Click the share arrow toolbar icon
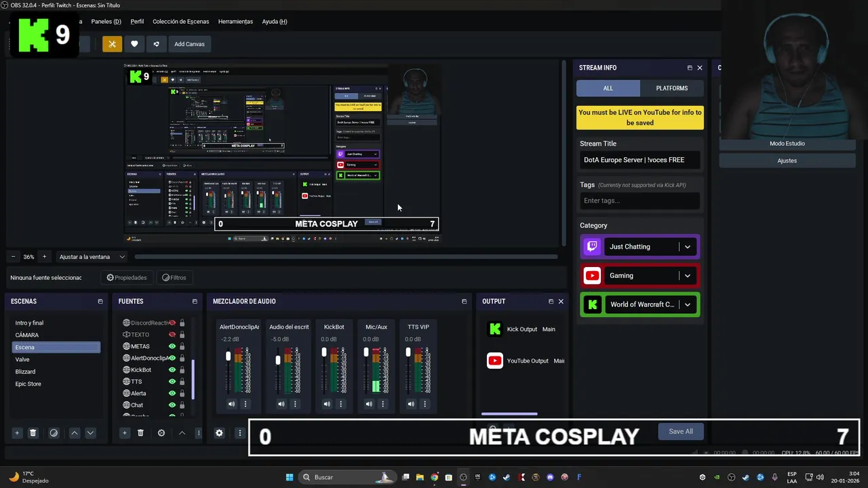Image resolution: width=868 pixels, height=488 pixels. (x=156, y=44)
